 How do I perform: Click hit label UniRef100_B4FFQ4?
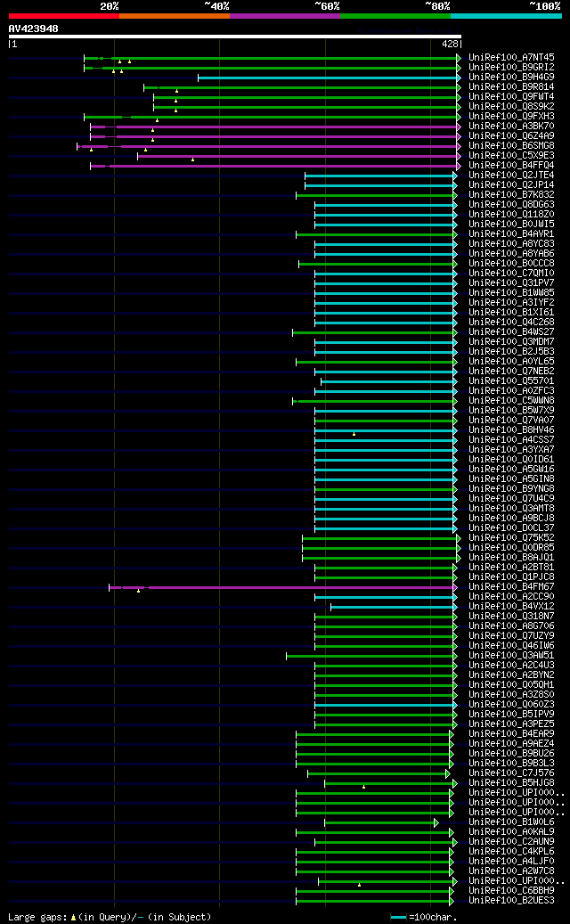click(x=511, y=166)
